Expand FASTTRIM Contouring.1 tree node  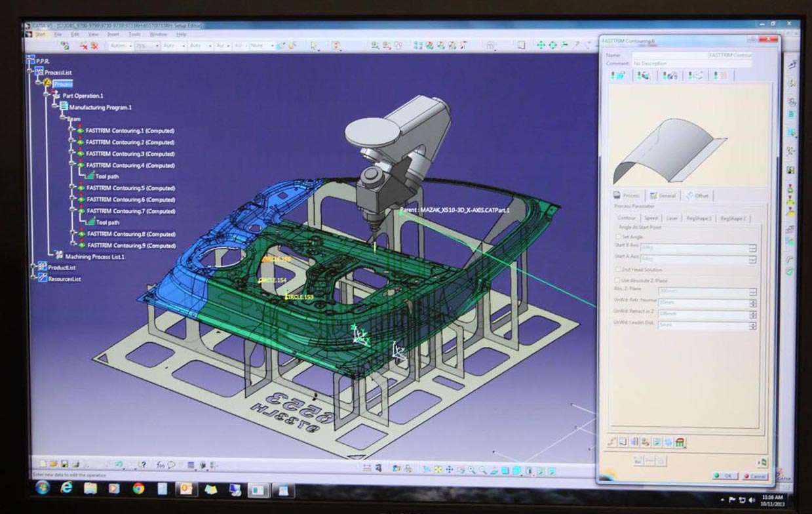71,130
